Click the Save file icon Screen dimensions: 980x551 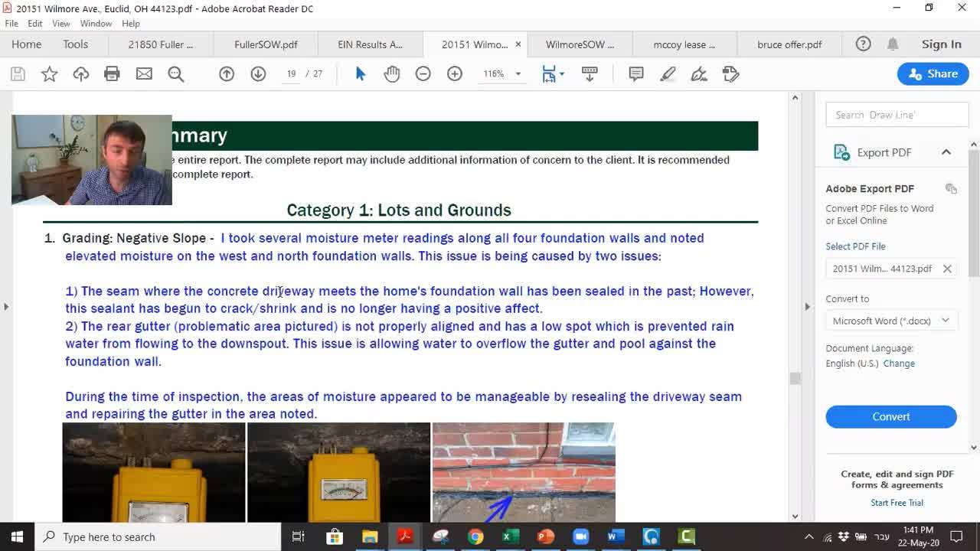[x=18, y=74]
